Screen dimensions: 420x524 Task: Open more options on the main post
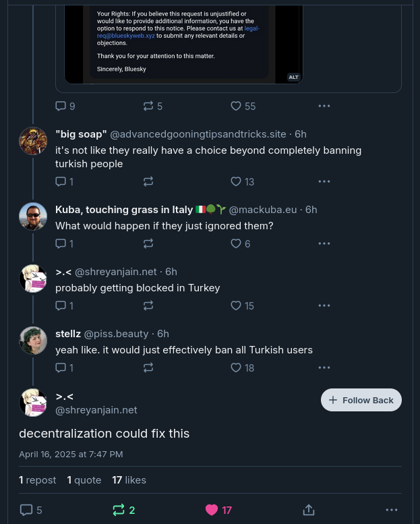(392, 510)
